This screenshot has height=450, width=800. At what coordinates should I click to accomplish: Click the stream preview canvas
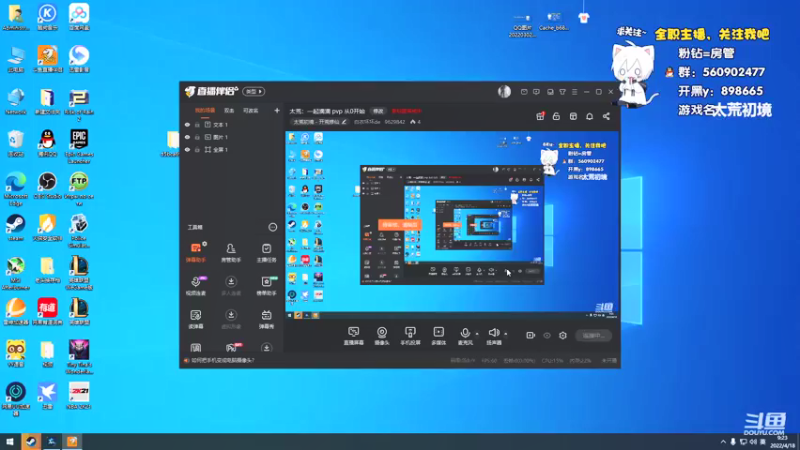(452, 226)
